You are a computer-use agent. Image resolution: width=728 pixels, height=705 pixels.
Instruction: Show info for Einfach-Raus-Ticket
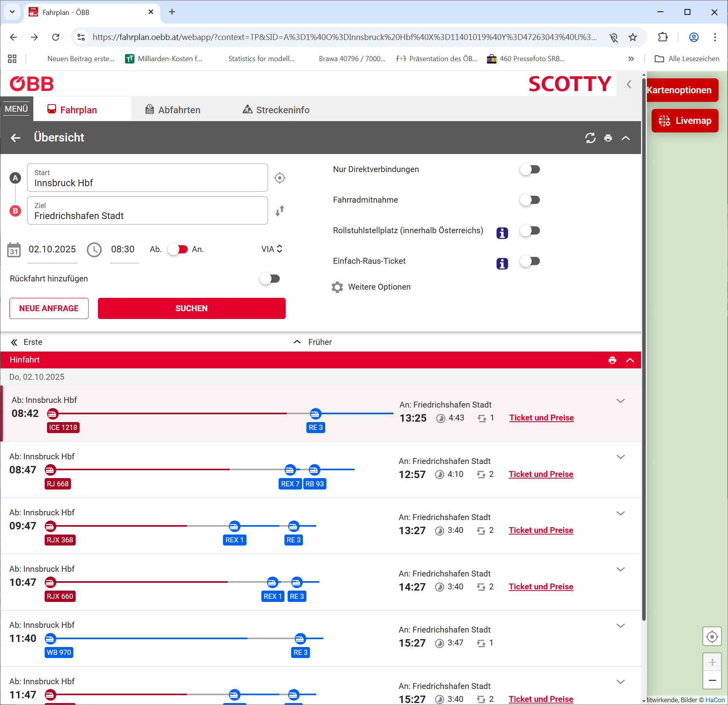pos(502,264)
